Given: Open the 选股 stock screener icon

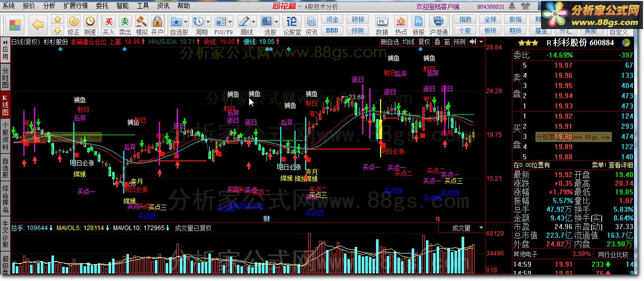Looking at the screenshot, I should point(268,21).
